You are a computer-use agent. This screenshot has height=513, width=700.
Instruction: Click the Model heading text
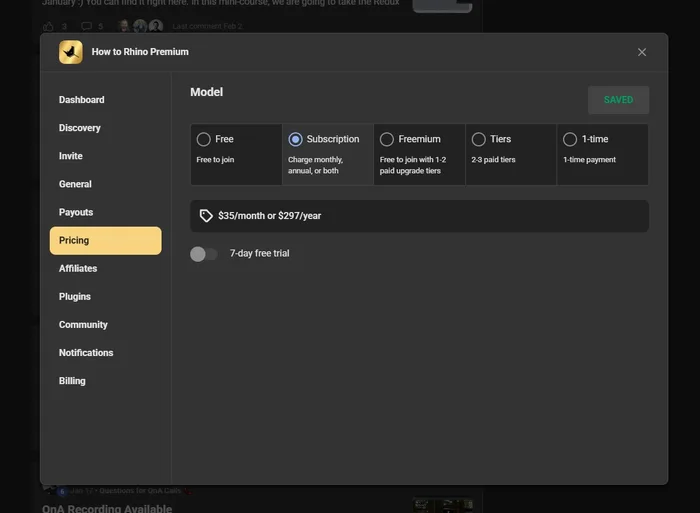tap(206, 92)
